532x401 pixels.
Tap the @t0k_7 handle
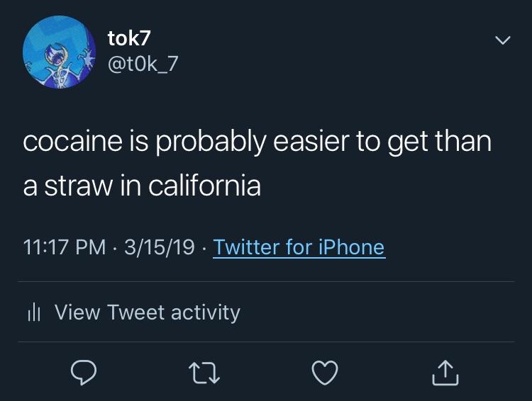pos(143,64)
